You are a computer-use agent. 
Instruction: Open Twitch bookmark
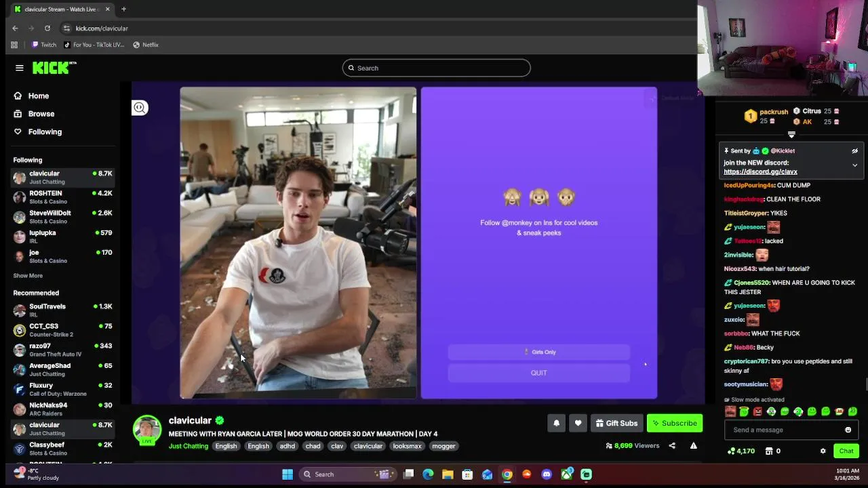tap(44, 45)
